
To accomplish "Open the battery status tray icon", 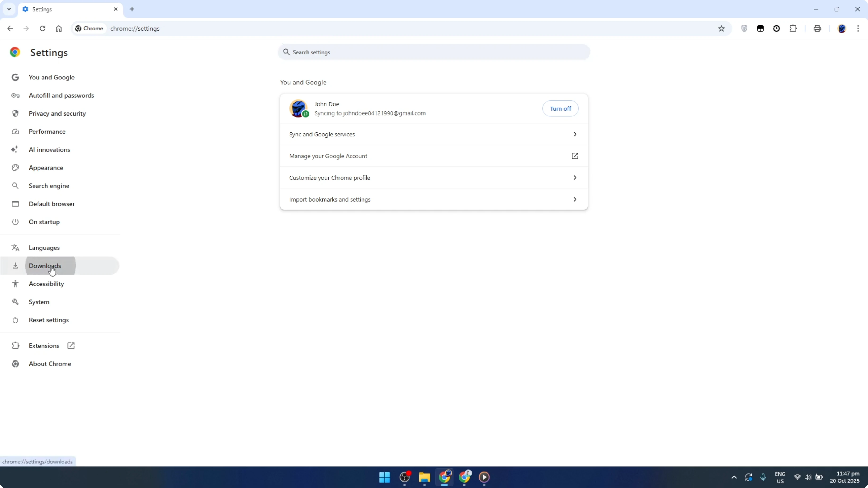I will (x=819, y=477).
